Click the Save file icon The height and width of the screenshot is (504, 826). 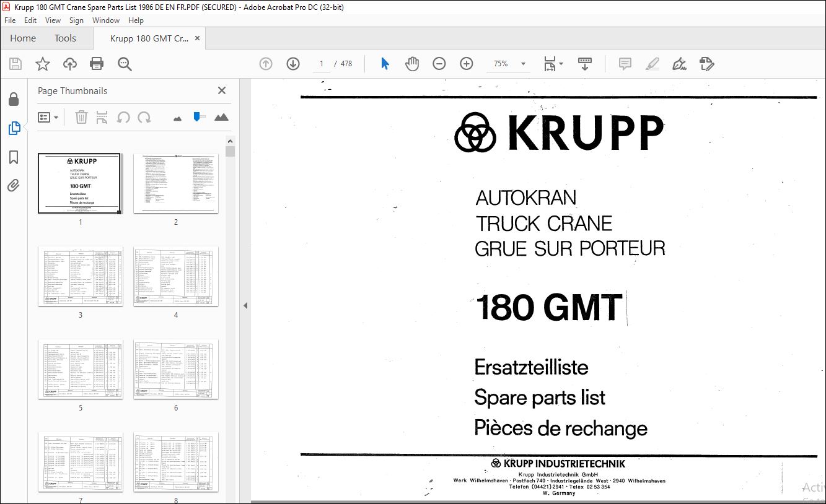pyautogui.click(x=15, y=64)
